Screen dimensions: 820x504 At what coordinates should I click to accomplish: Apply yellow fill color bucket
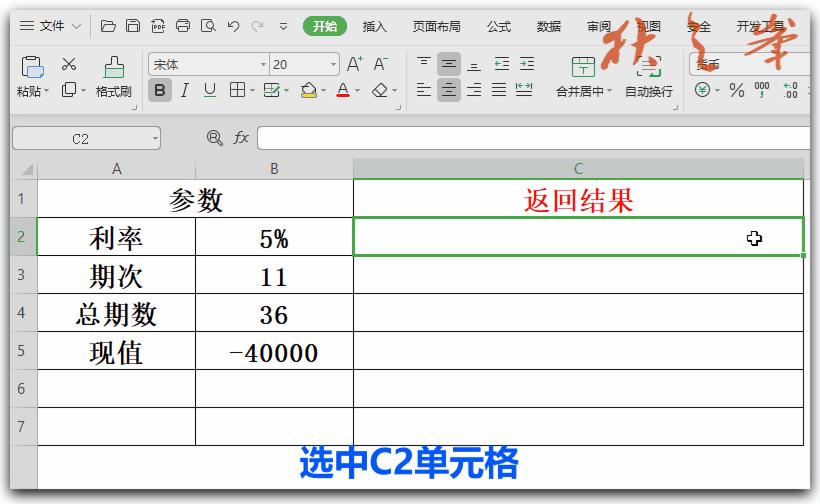309,90
